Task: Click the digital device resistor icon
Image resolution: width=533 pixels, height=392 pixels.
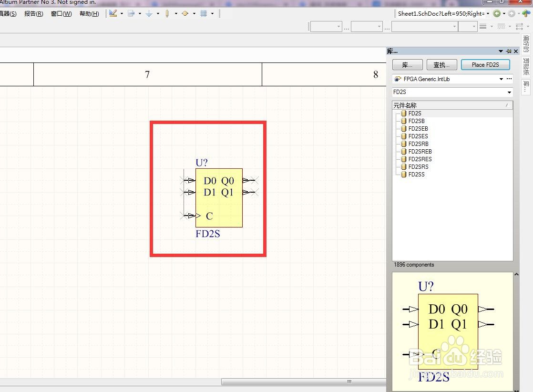Action: click(167, 14)
